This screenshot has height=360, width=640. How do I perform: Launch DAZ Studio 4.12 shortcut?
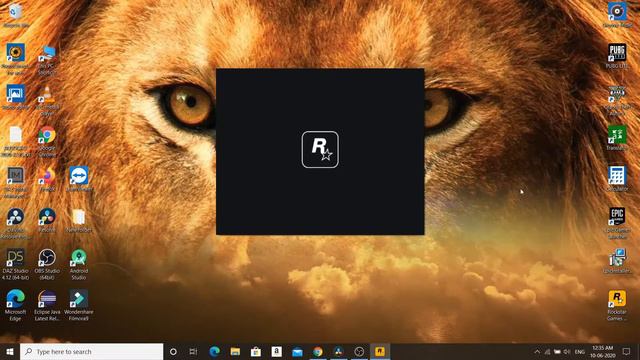pyautogui.click(x=16, y=264)
